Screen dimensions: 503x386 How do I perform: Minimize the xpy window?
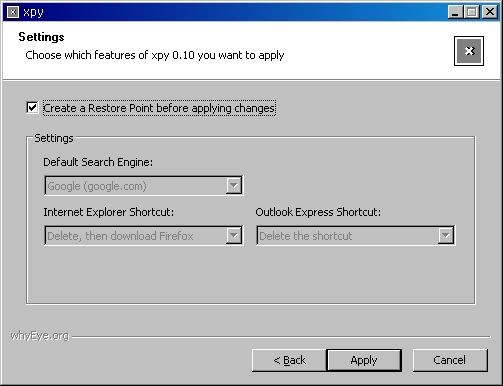click(455, 12)
